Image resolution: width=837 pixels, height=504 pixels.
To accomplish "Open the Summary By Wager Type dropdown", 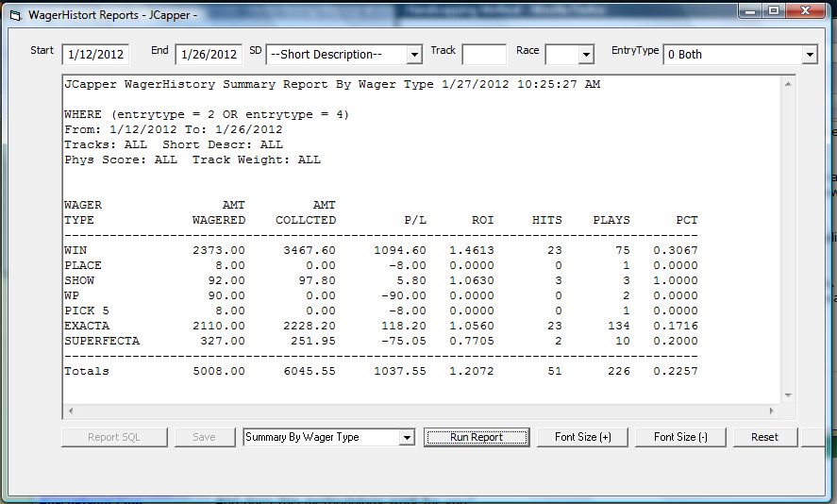I will pyautogui.click(x=407, y=437).
